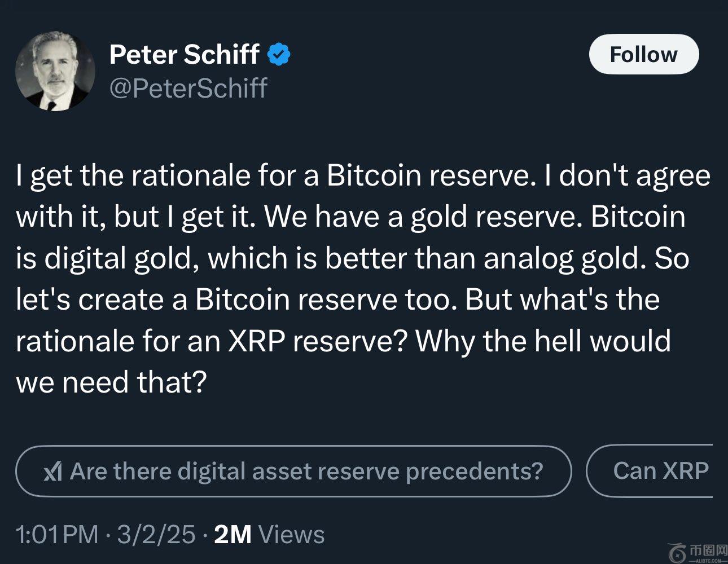Image resolution: width=728 pixels, height=564 pixels.
Task: Click the Grok icon in the suggestion pill
Action: [x=52, y=472]
